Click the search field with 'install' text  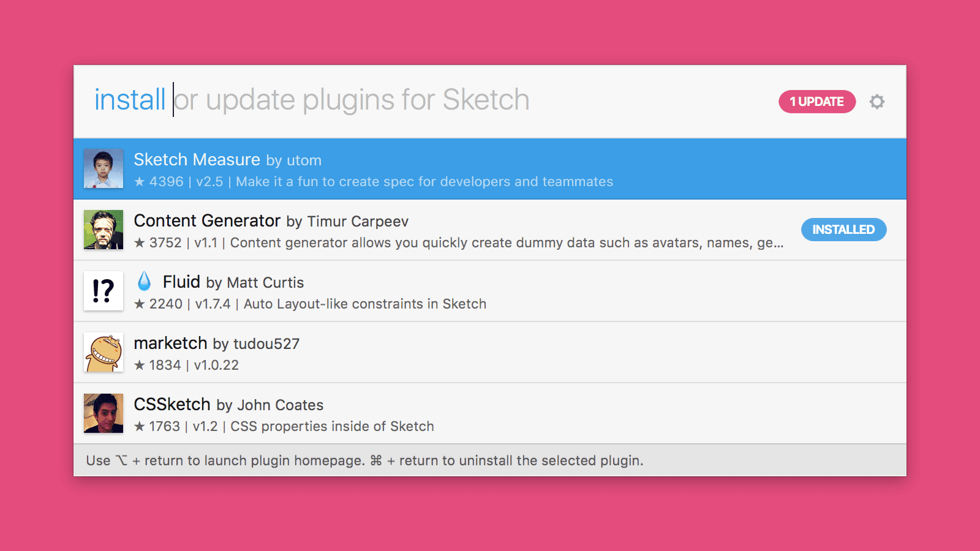click(429, 100)
